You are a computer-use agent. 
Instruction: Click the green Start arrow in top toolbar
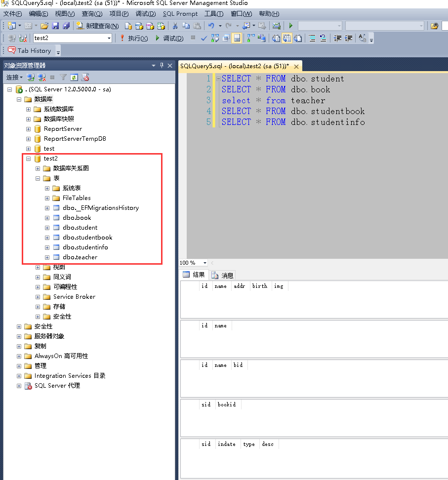290,26
